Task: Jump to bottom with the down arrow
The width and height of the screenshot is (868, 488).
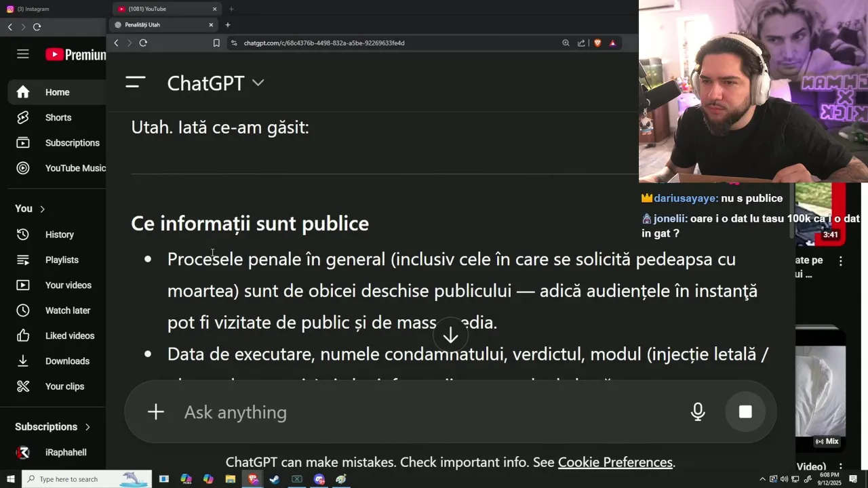Action: (x=451, y=335)
